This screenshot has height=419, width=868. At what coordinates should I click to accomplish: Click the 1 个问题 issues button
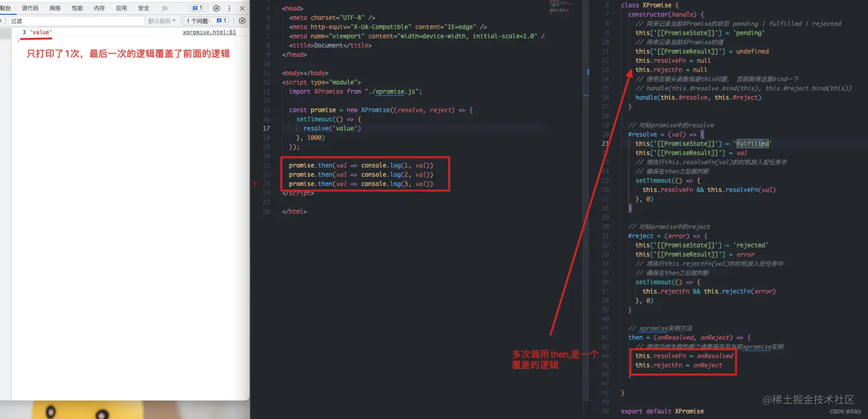pyautogui.click(x=207, y=21)
